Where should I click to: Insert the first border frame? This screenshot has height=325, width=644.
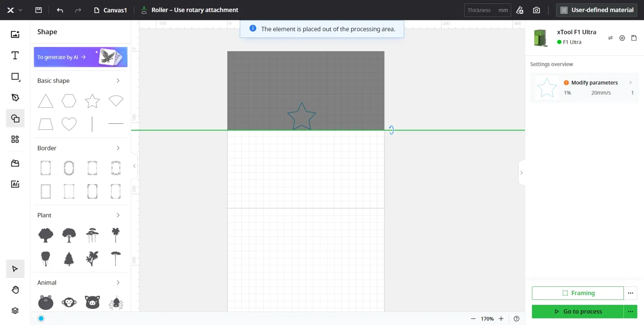pos(46,168)
